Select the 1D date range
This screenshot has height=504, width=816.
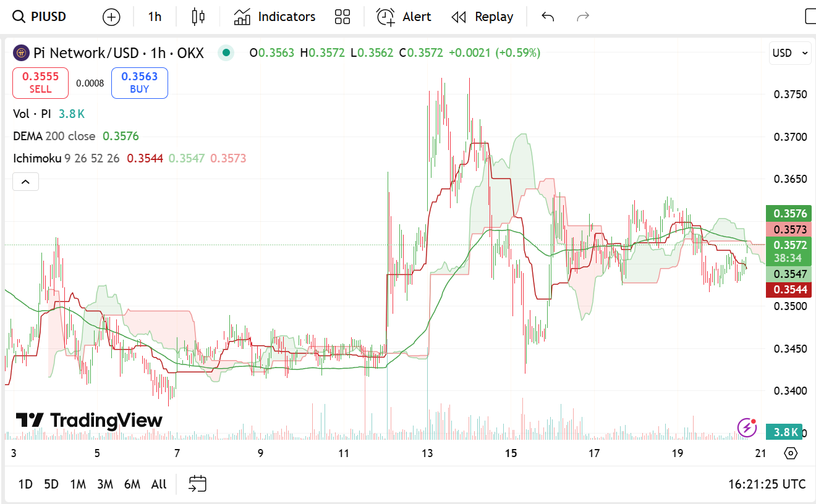25,484
